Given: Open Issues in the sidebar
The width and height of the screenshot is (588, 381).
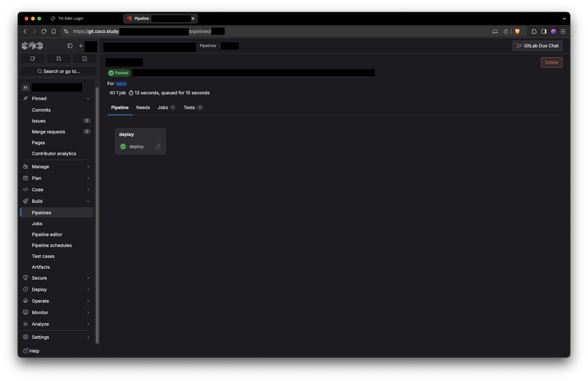Looking at the screenshot, I should tap(57, 121).
